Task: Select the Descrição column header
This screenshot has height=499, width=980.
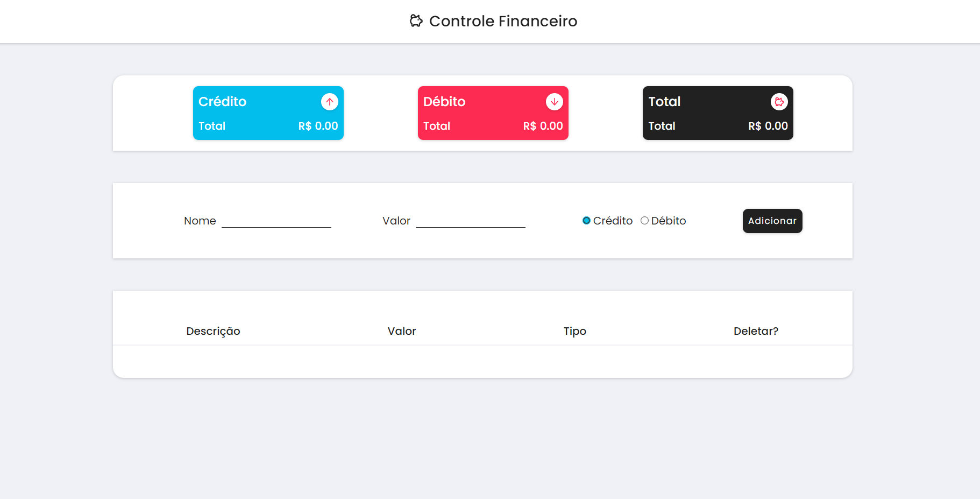Action: (213, 331)
